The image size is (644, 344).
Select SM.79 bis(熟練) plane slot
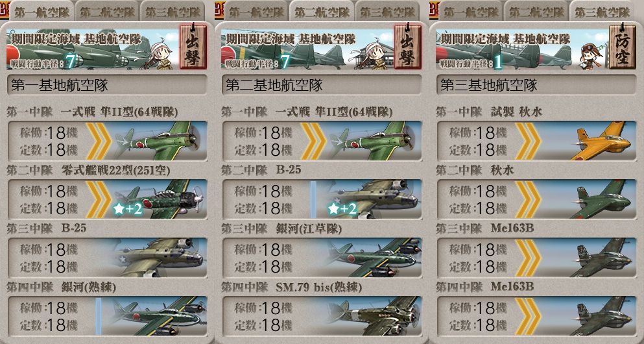click(322, 316)
